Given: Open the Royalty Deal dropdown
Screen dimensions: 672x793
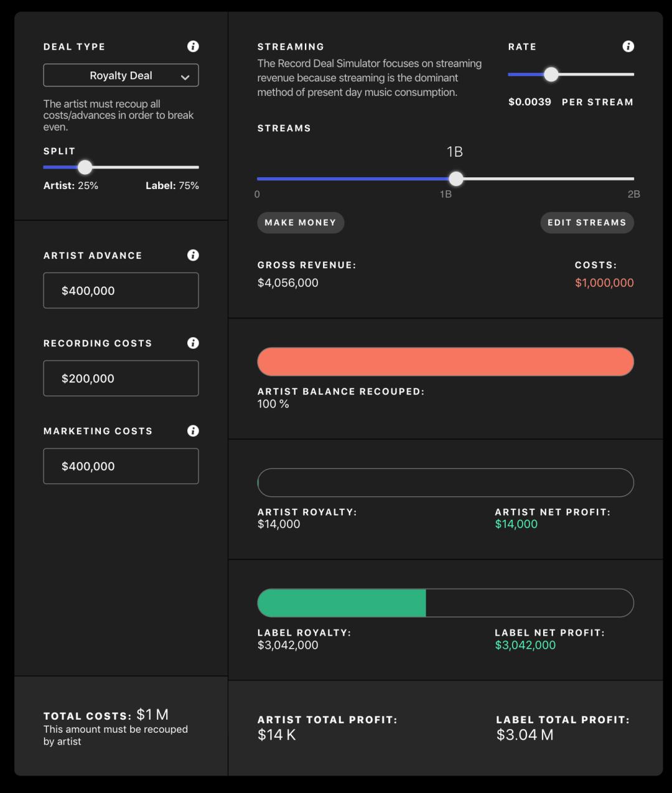Looking at the screenshot, I should click(121, 75).
